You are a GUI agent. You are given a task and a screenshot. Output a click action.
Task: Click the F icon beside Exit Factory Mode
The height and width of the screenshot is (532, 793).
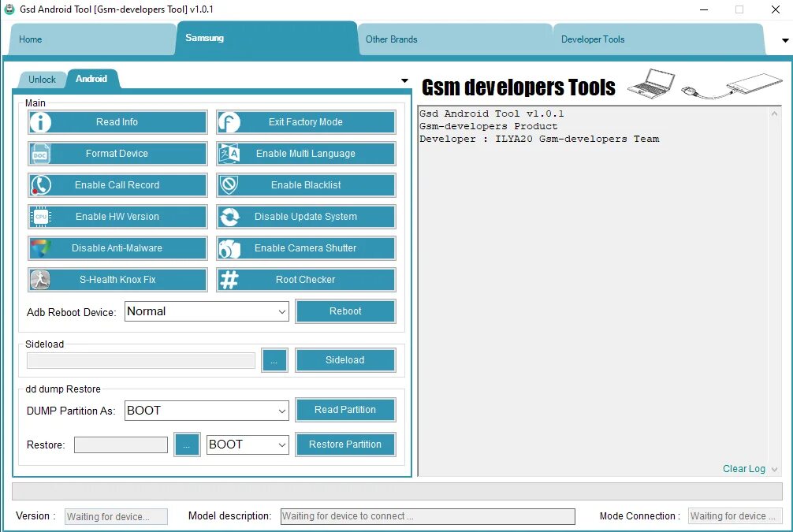coord(229,122)
